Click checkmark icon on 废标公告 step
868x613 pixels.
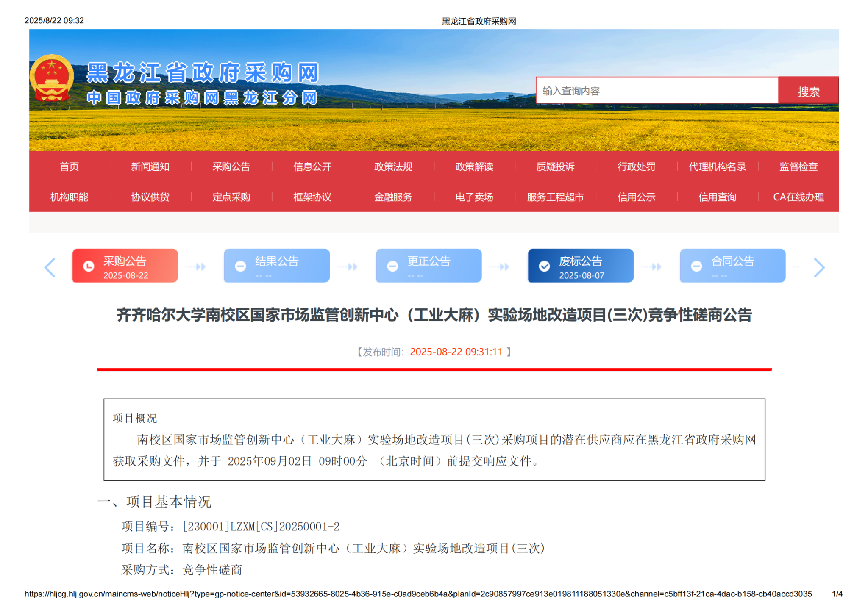tap(544, 266)
